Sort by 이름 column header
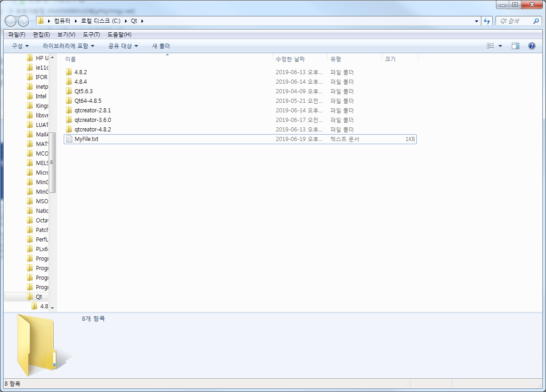 [x=168, y=59]
